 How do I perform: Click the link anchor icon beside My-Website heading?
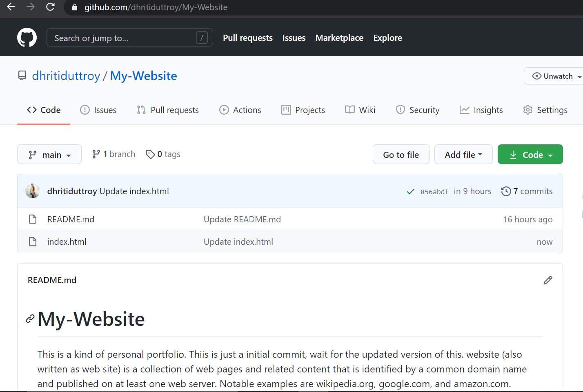pos(30,319)
